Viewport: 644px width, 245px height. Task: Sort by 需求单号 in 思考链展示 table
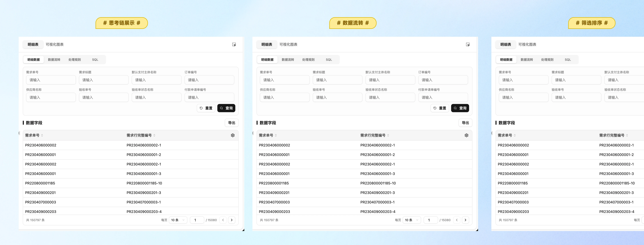[42, 135]
